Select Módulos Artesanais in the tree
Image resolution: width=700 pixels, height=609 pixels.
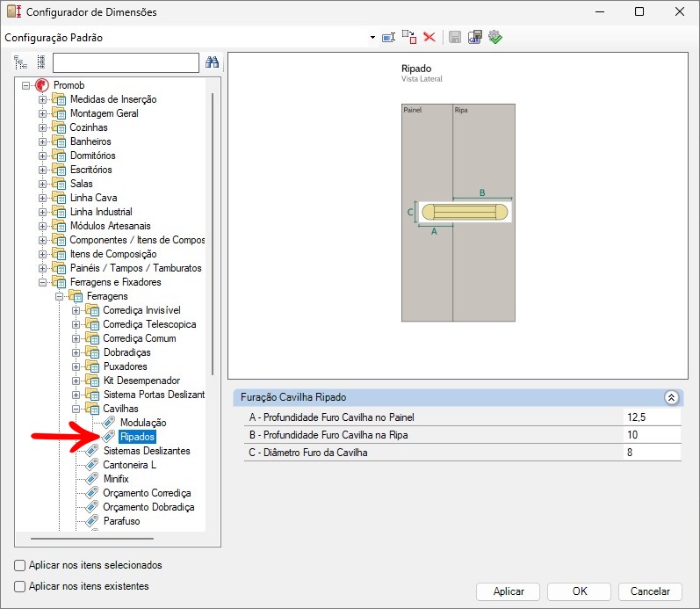(111, 226)
